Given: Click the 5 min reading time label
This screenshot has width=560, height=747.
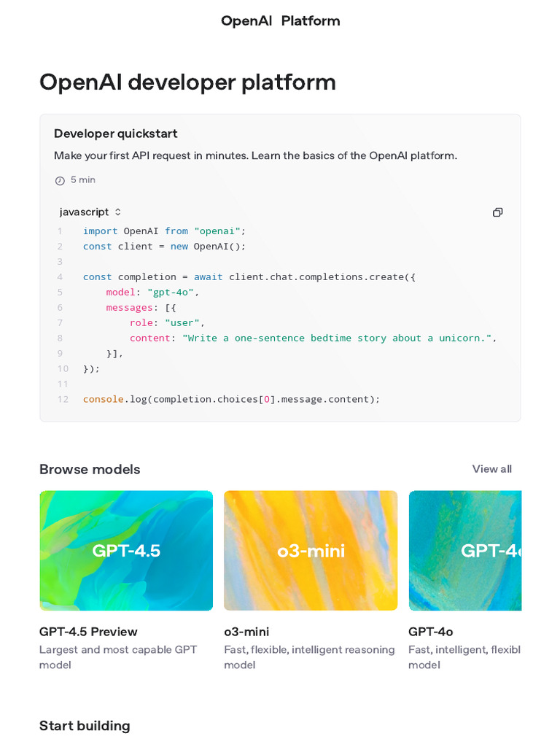Looking at the screenshot, I should (83, 180).
